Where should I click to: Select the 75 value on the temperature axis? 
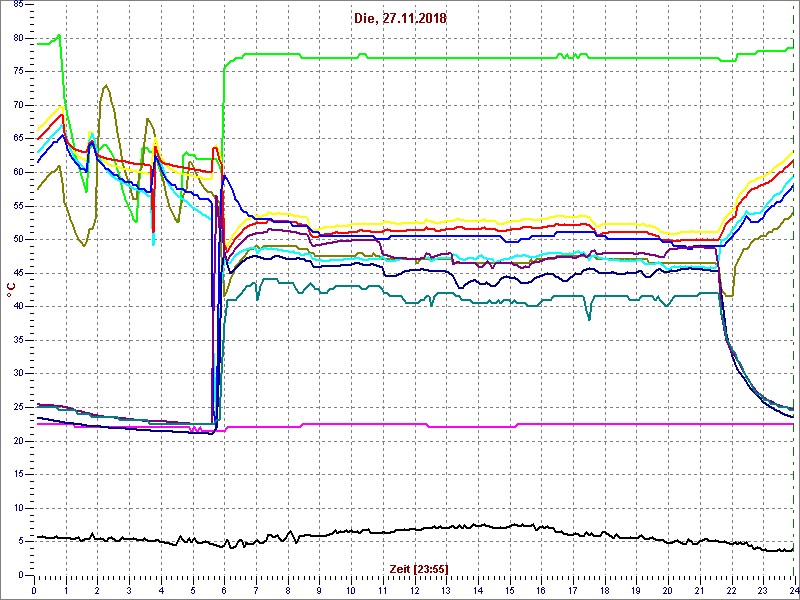18,71
